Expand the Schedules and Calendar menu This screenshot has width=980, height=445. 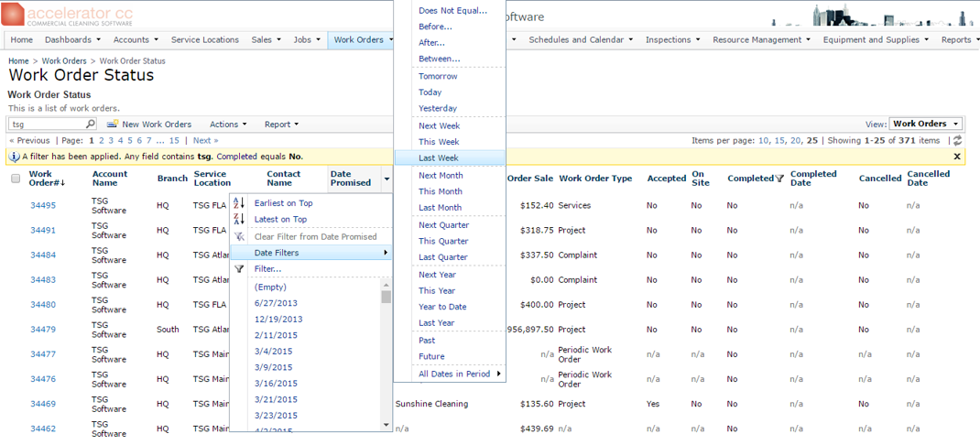tap(581, 39)
